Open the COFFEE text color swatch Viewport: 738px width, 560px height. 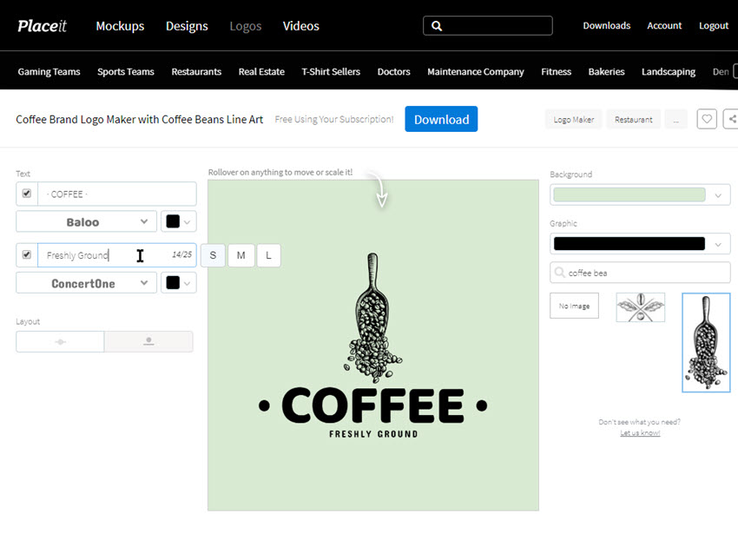[x=178, y=221]
